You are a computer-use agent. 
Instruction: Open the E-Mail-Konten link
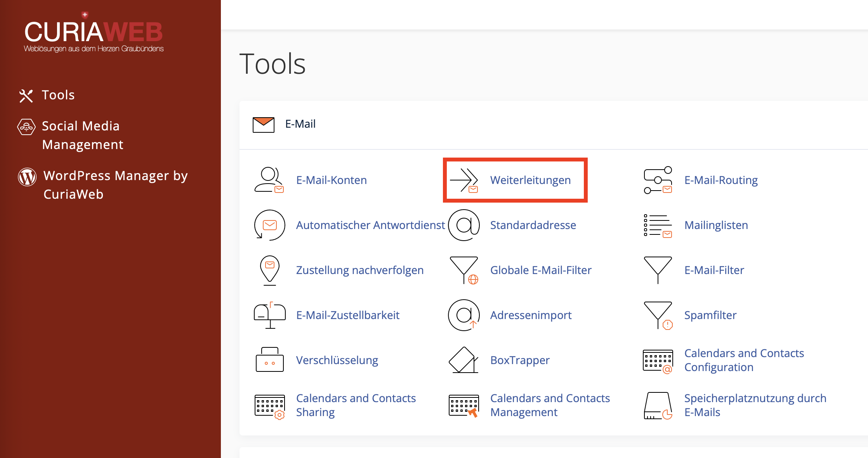(332, 180)
